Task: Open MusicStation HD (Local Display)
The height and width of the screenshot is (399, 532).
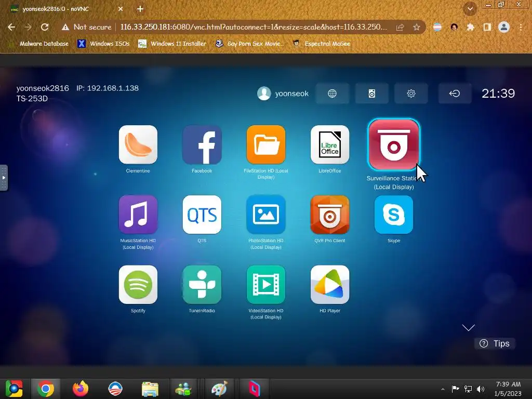Action: tap(138, 215)
